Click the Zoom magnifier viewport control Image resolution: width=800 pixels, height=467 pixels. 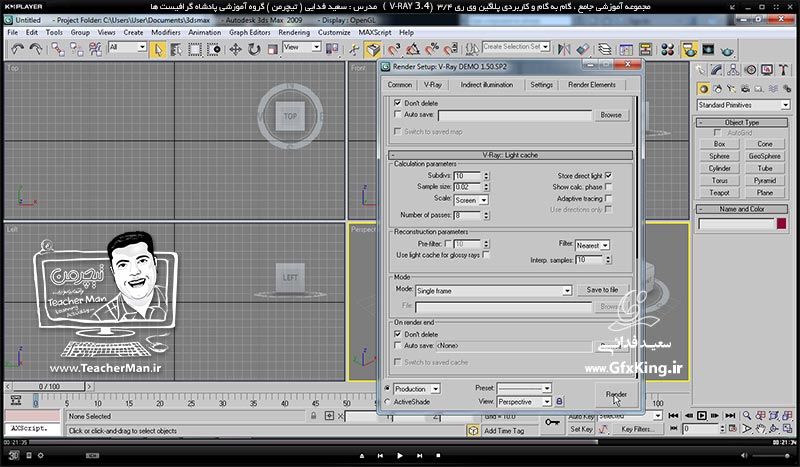point(746,416)
